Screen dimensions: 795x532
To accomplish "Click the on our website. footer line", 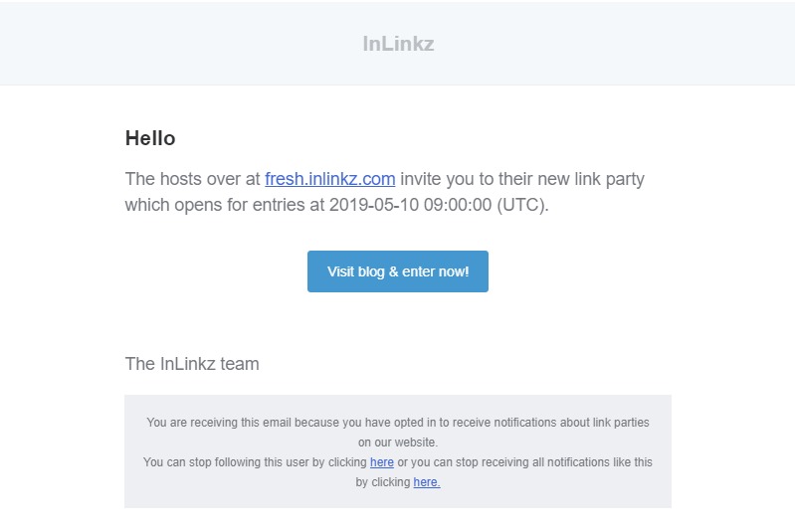I will (x=398, y=443).
